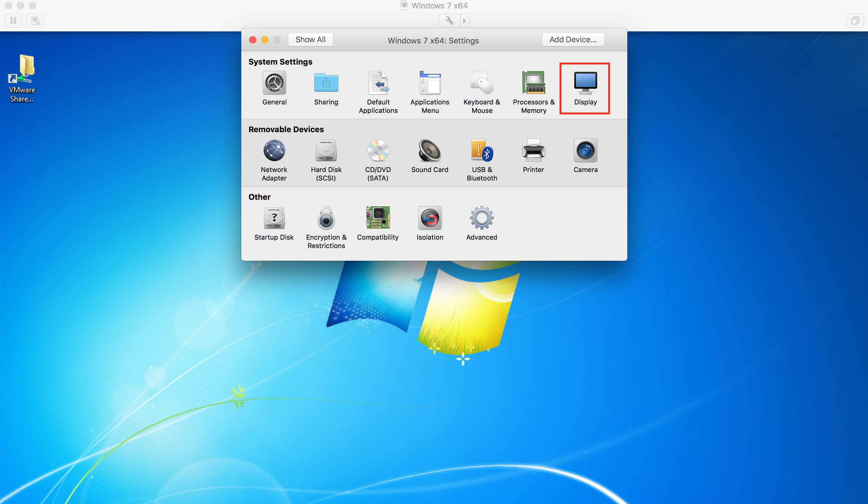Viewport: 868px width, 504px height.
Task: Open Processors & Memory settings
Action: pos(533,83)
